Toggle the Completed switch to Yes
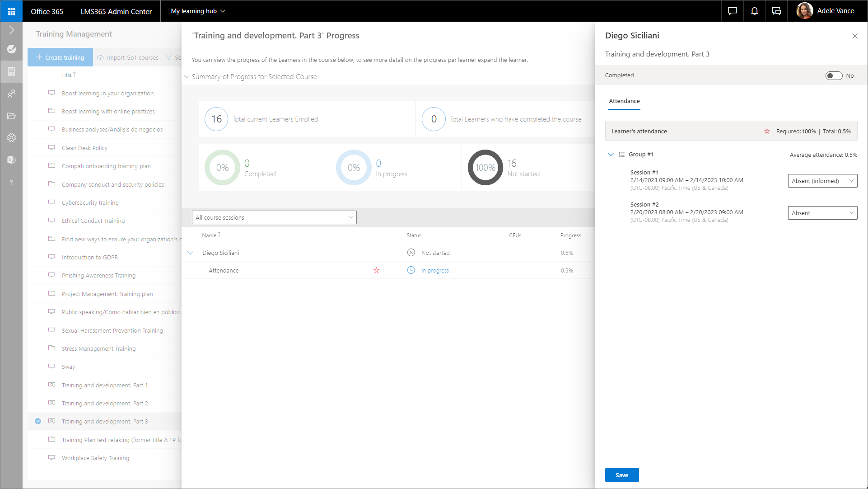868x489 pixels. pos(833,76)
